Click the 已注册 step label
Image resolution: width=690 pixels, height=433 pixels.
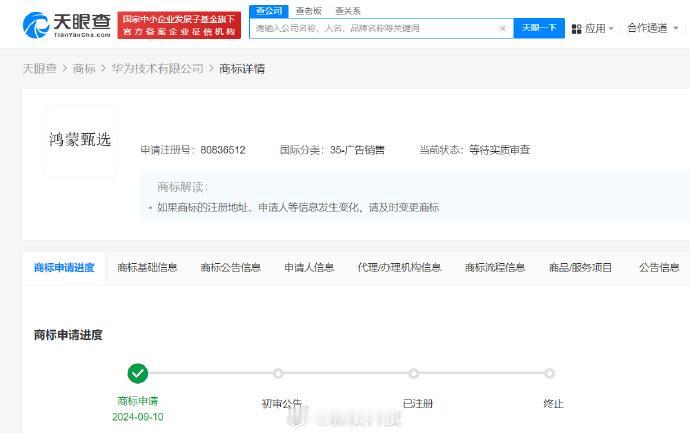point(418,404)
